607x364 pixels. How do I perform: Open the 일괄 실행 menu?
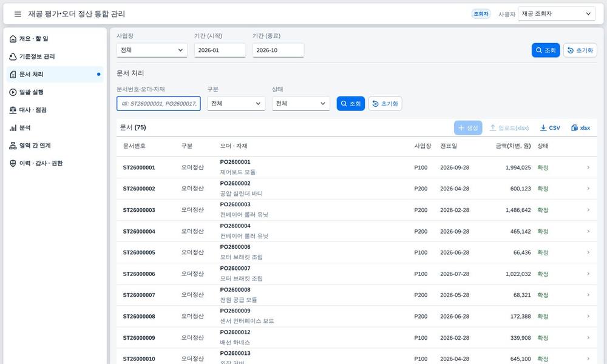[55, 92]
